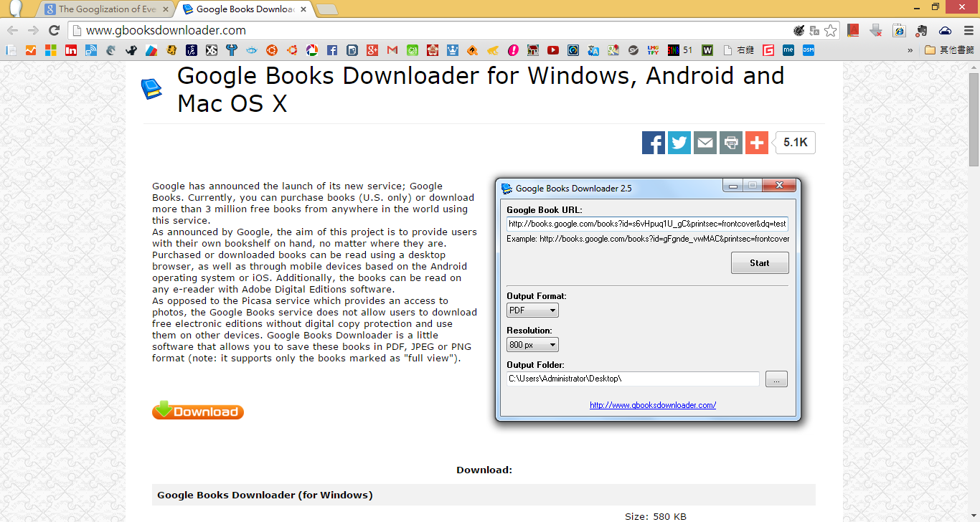Screen dimensions: 980x522
Task: Click the "Download:" section label
Action: coord(484,470)
